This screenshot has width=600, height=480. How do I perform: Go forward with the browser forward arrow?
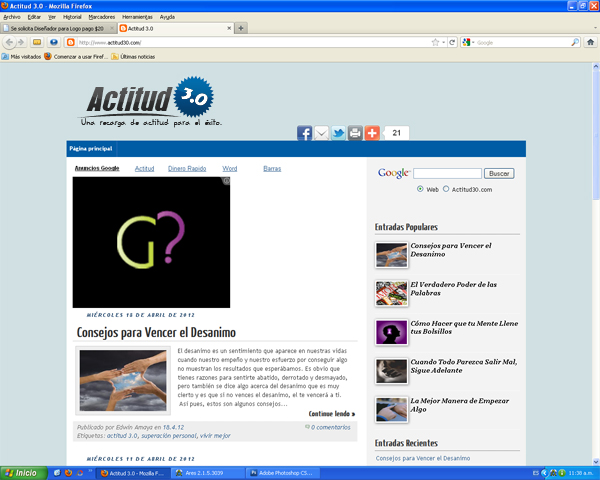(21, 42)
